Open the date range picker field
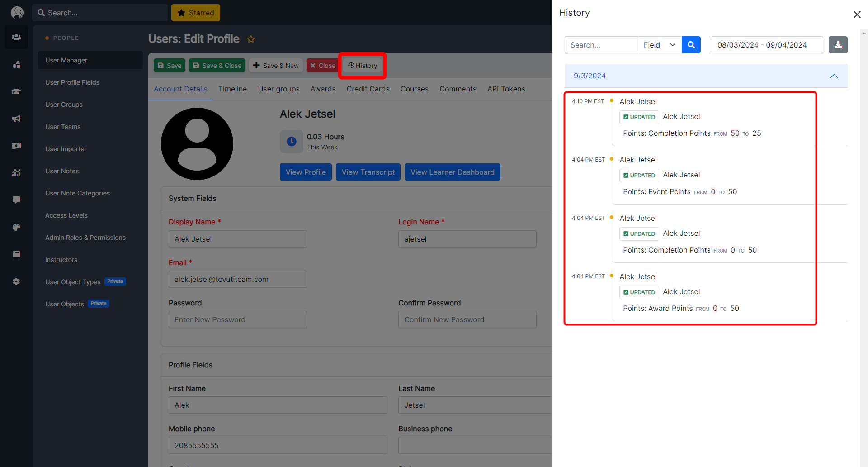The width and height of the screenshot is (868, 467). coord(767,45)
